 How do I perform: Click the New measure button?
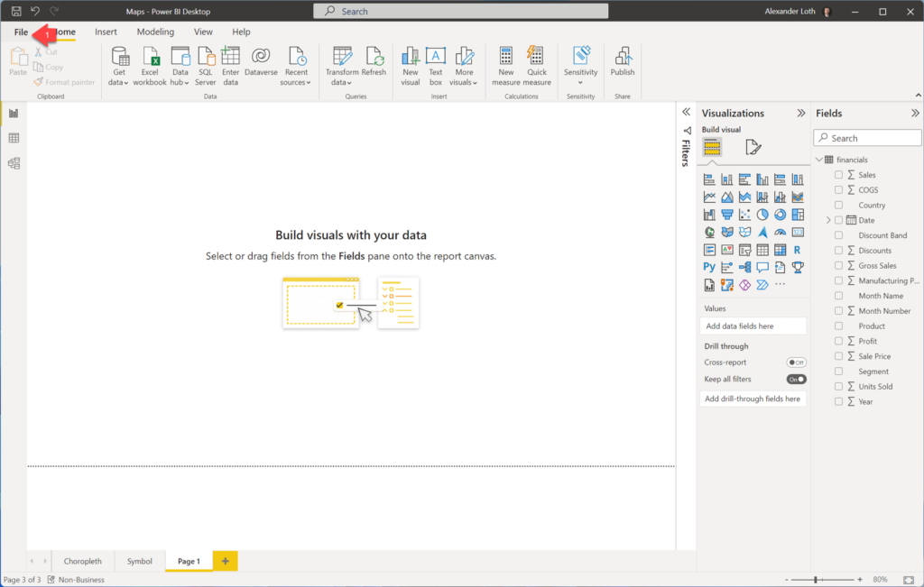[x=505, y=60]
